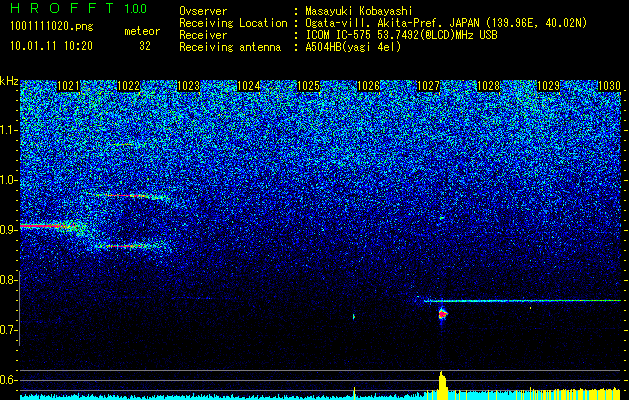The image size is (629, 400).
Task: Click the kHz axis label
Action: pyautogui.click(x=9, y=81)
